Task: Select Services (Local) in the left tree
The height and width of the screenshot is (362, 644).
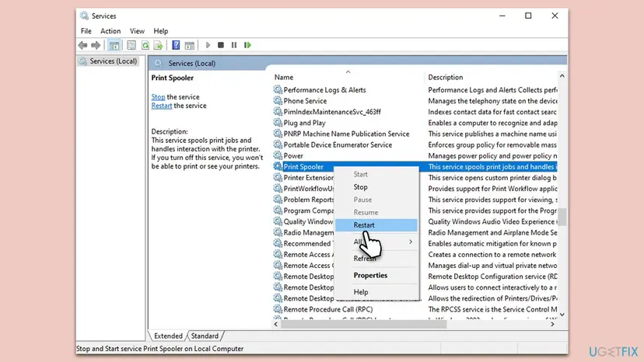Action: coord(109,61)
